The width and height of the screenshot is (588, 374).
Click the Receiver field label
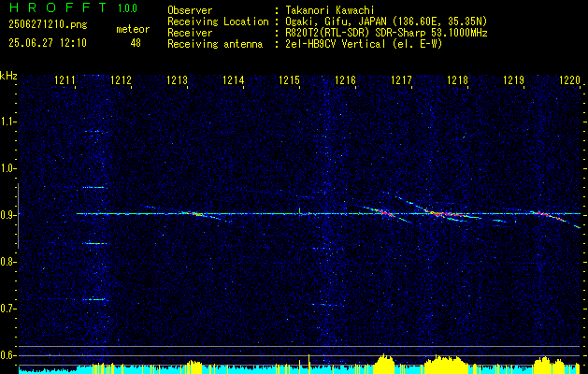tap(190, 33)
